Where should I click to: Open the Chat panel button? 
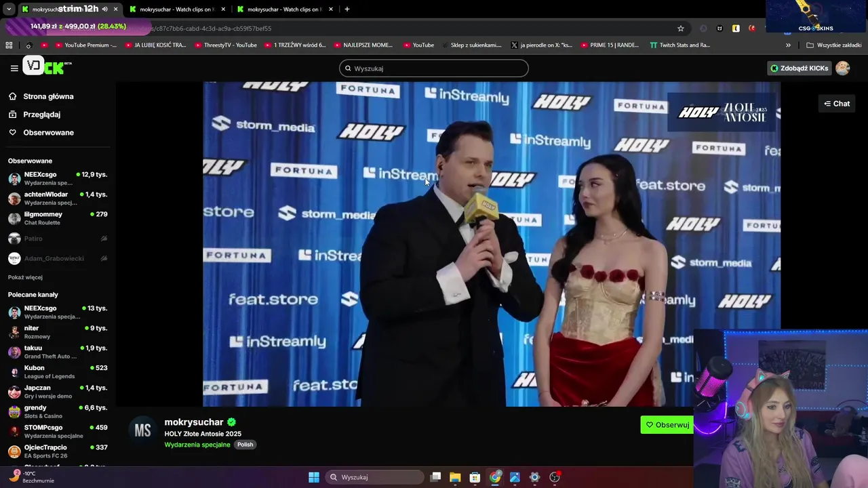837,104
